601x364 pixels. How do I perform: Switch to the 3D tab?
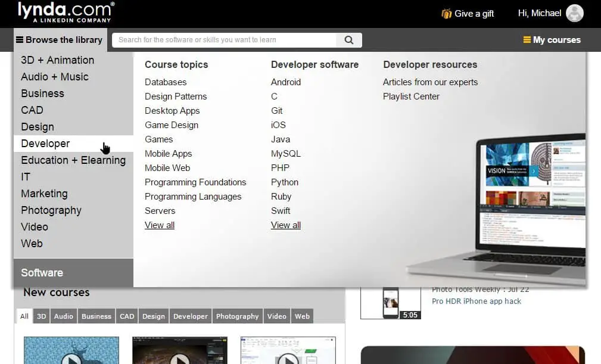click(x=41, y=316)
